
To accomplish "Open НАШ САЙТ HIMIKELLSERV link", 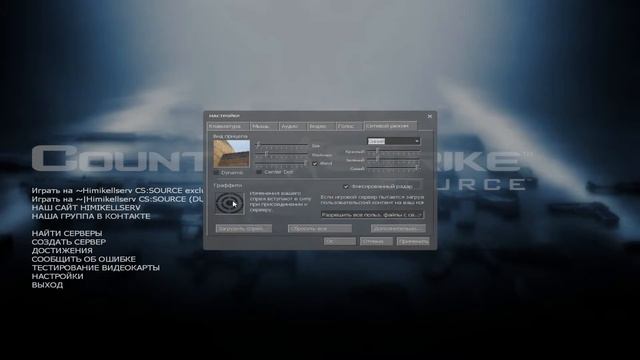I will coord(86,208).
